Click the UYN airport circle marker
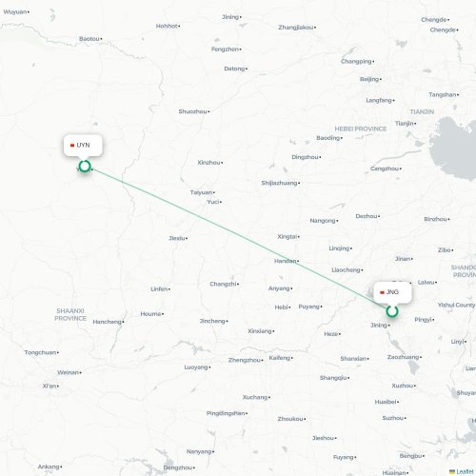 tap(85, 166)
